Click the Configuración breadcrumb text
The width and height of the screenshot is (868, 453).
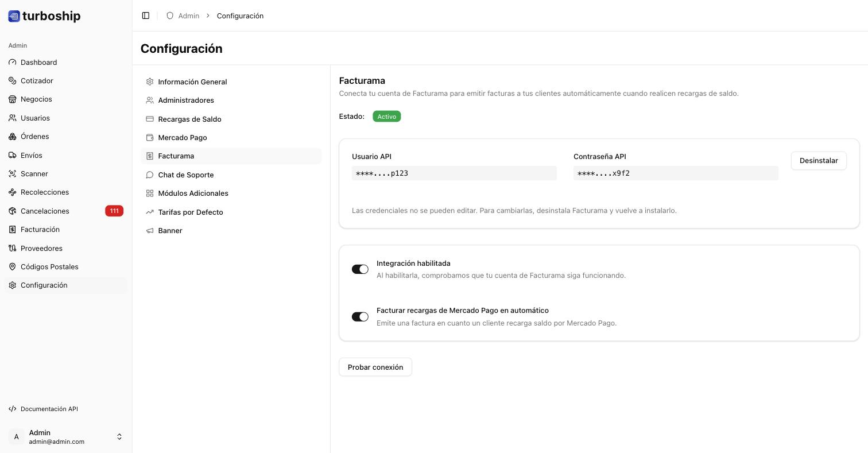[240, 16]
